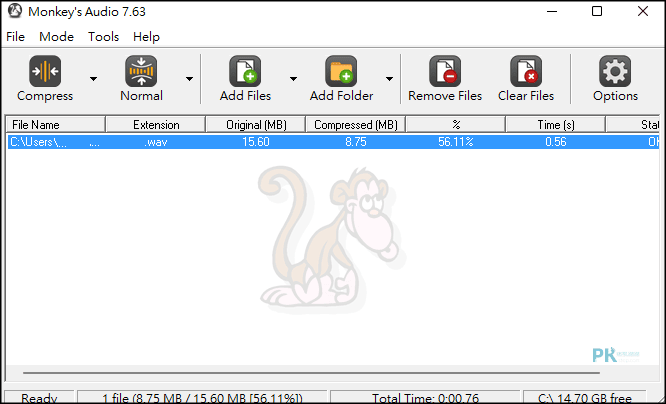Expand the Add Files dropdown arrow
Image resolution: width=666 pixels, height=404 pixels.
tap(293, 79)
